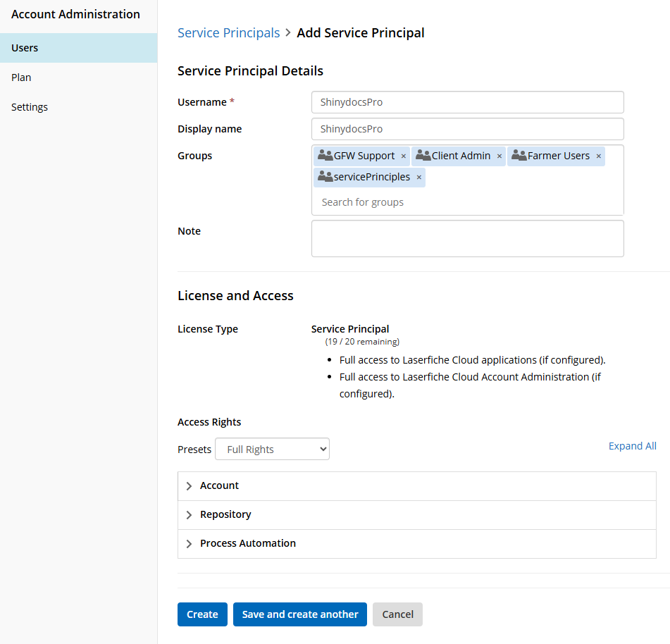
Task: Click the Farmer Users group icon
Action: [x=519, y=156]
